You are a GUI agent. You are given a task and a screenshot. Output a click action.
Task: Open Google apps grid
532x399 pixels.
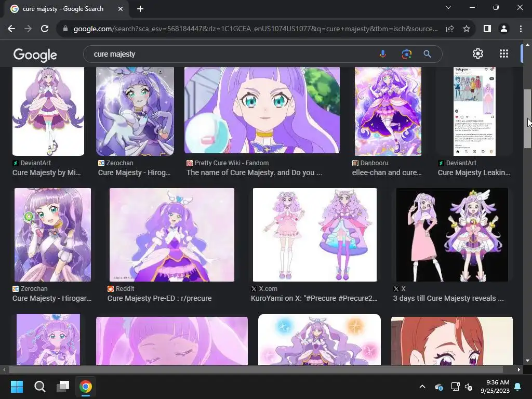point(504,54)
